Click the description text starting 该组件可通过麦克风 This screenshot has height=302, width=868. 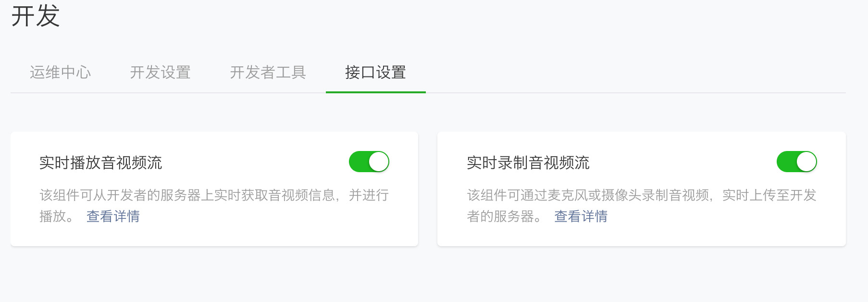pyautogui.click(x=642, y=205)
